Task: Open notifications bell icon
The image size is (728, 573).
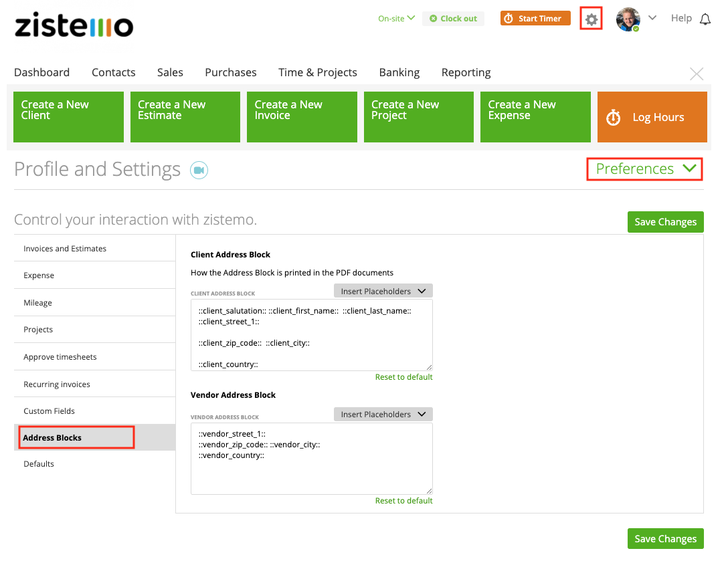Action: click(x=705, y=19)
